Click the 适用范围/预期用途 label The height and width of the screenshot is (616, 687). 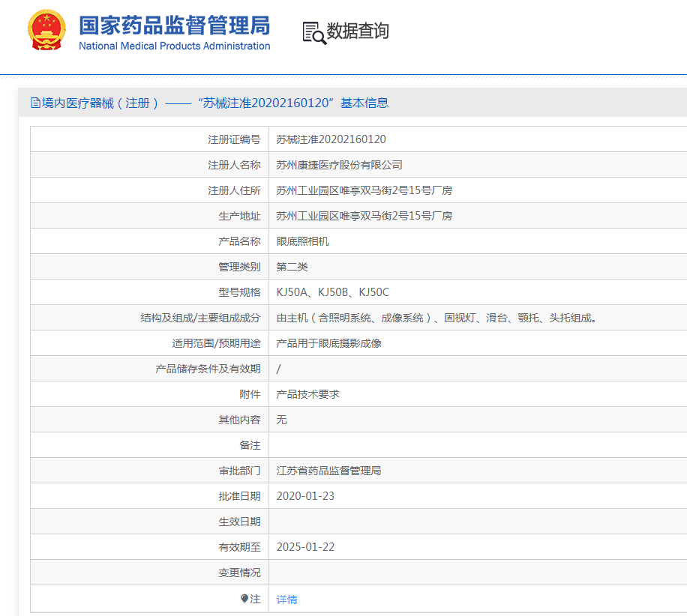pyautogui.click(x=216, y=343)
